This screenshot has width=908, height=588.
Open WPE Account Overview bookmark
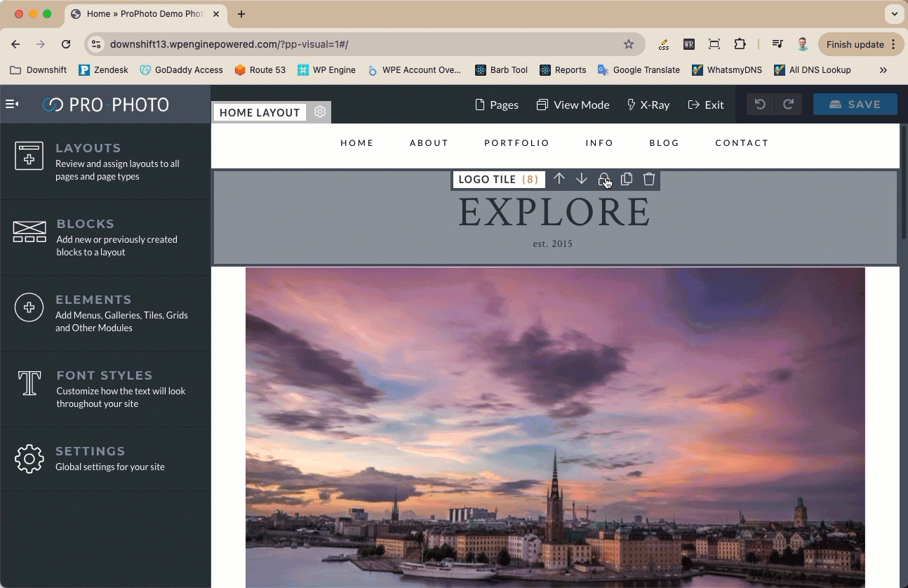pyautogui.click(x=414, y=69)
